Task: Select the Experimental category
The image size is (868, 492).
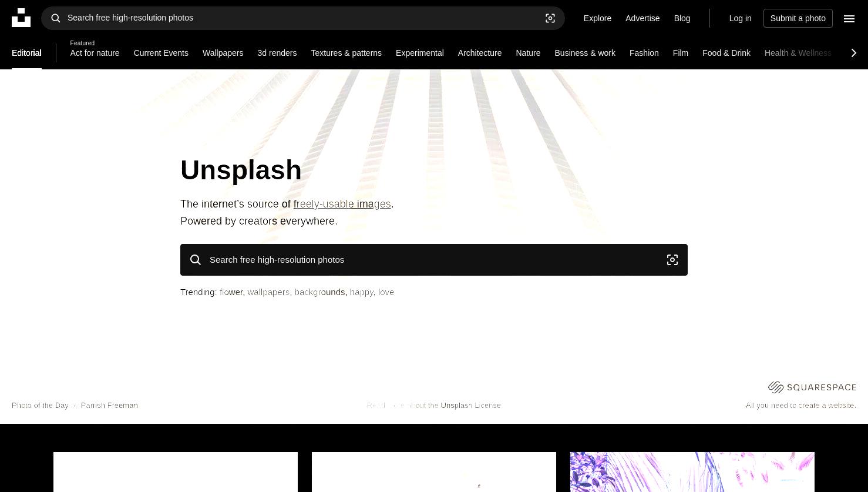Action: coord(419,53)
